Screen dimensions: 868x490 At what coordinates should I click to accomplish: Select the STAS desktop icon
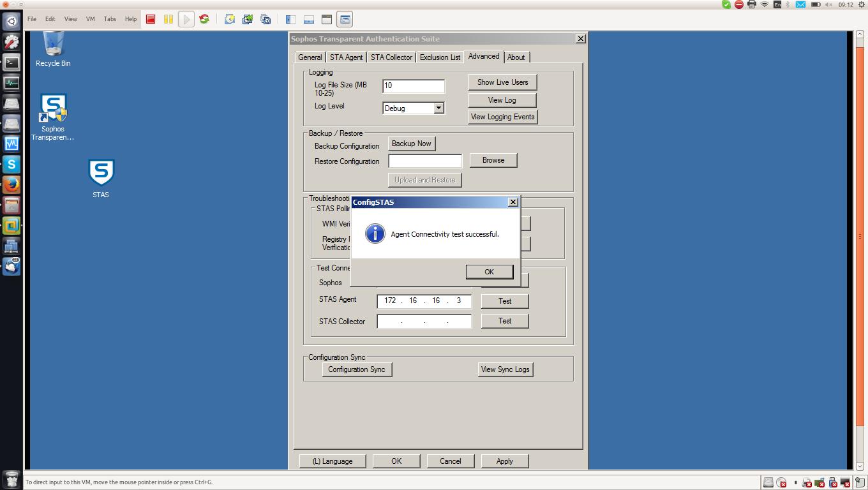(101, 179)
